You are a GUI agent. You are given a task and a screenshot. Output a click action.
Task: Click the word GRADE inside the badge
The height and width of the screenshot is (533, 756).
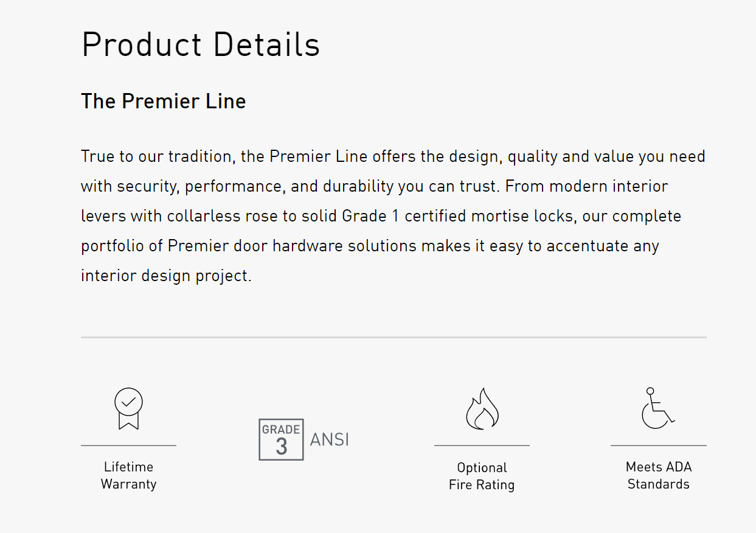pos(281,430)
